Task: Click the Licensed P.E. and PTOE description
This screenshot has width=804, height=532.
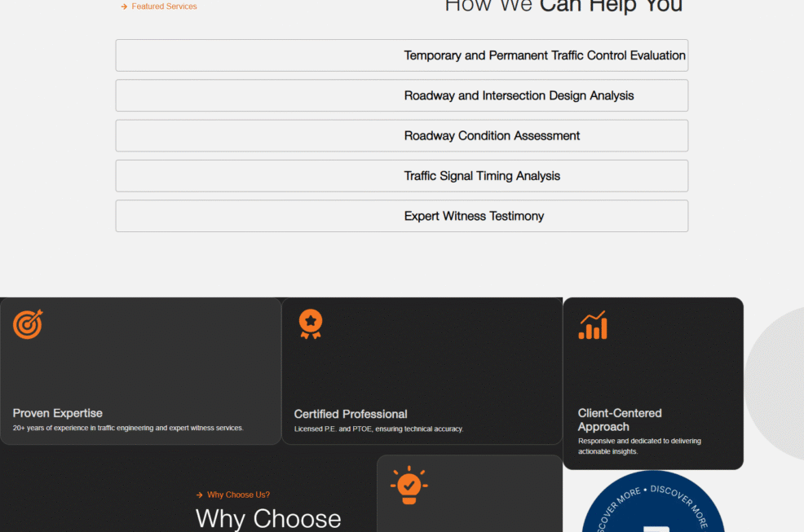Action: click(x=379, y=429)
